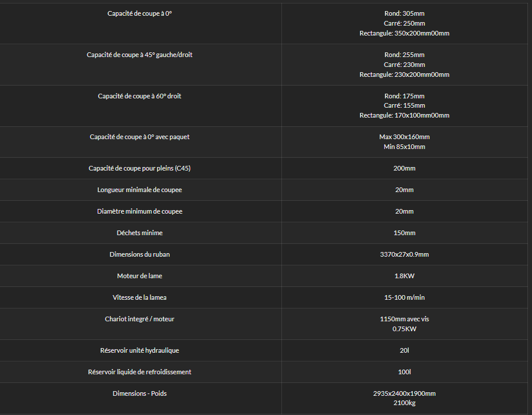This screenshot has width=532, height=415.
Task: Click the 'Diamètre minimum de coupee' label
Action: coord(140,211)
